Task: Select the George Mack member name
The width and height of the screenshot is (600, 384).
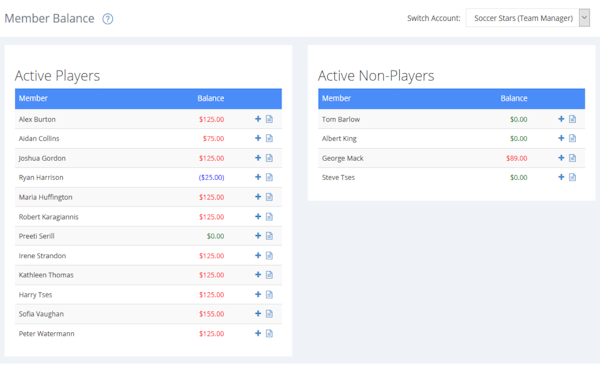Action: pos(342,158)
